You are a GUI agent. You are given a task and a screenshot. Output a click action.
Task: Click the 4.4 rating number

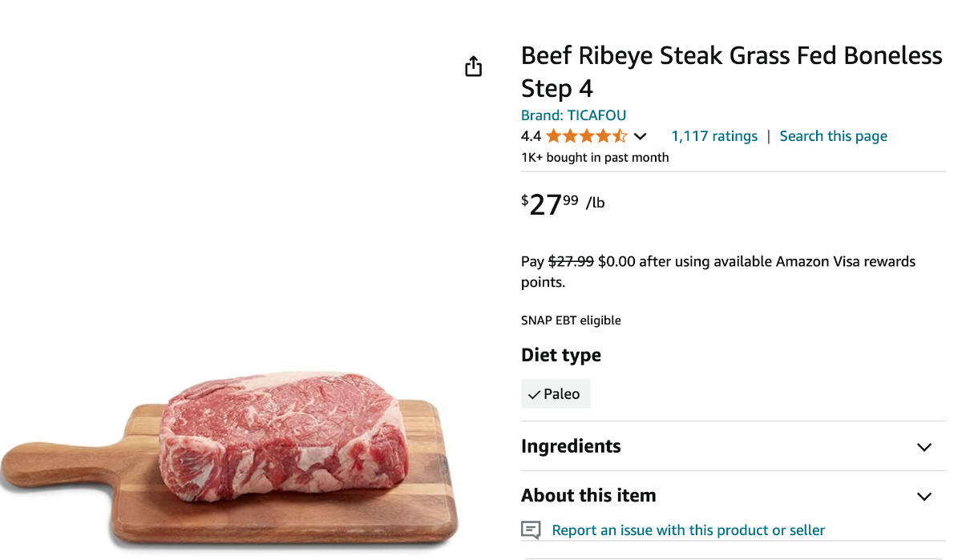(x=531, y=136)
